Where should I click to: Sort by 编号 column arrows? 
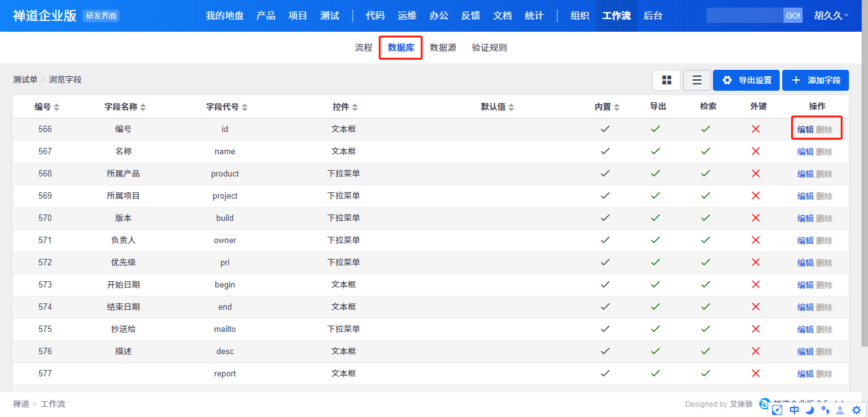click(x=57, y=107)
